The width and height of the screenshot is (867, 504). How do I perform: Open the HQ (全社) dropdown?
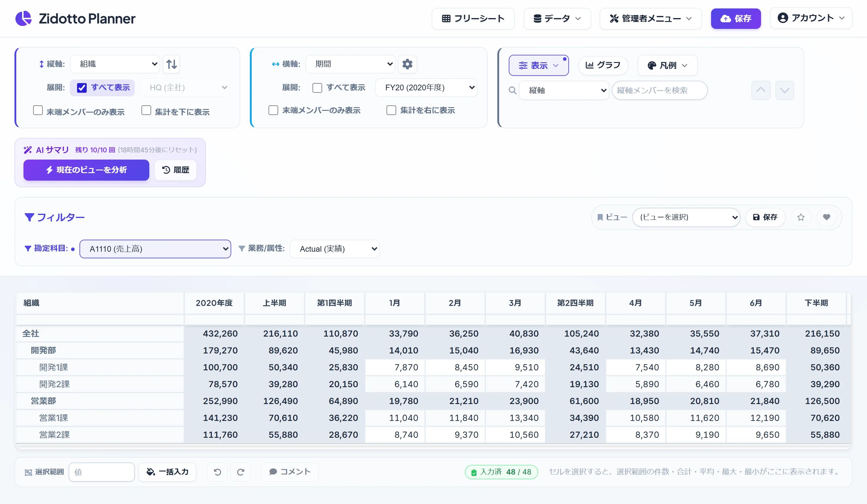coord(185,88)
